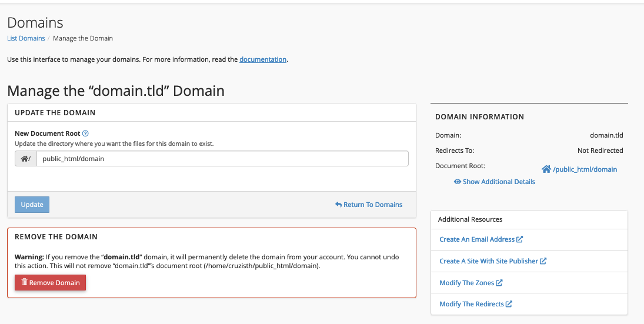This screenshot has width=644, height=324.
Task: Click the eye icon for Show Additional Details
Action: (x=457, y=182)
